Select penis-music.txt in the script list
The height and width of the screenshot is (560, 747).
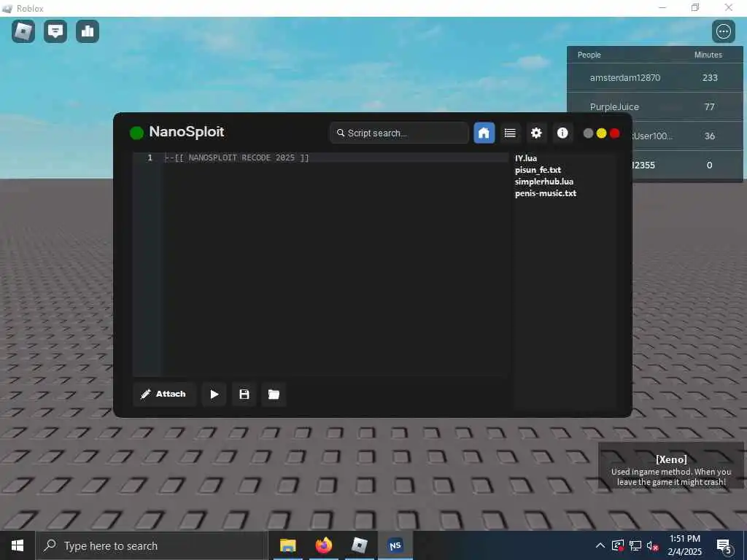[x=546, y=193]
